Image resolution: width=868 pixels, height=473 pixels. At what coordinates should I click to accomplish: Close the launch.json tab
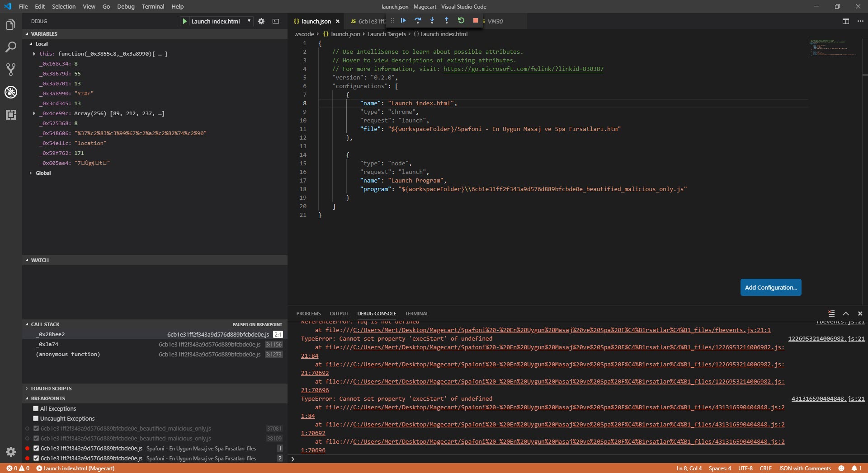pos(338,21)
